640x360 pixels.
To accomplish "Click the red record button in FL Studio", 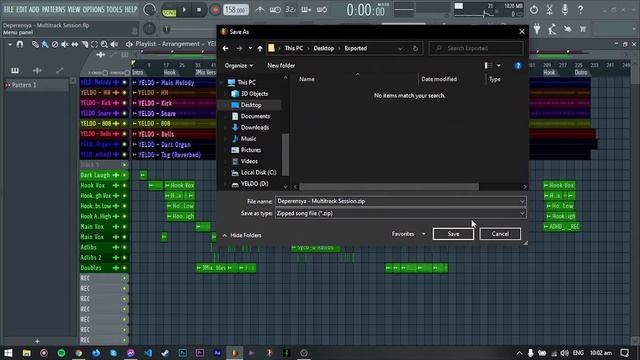I will tap(215, 9).
